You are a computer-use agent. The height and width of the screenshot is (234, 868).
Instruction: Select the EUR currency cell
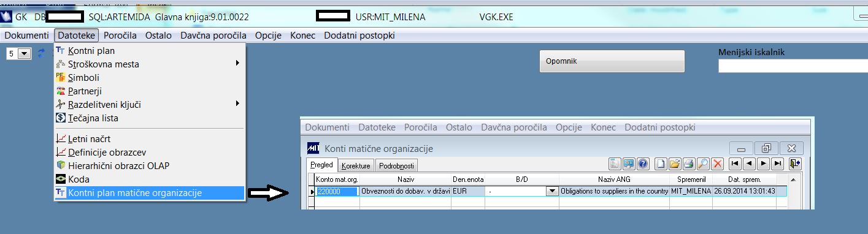click(x=467, y=191)
